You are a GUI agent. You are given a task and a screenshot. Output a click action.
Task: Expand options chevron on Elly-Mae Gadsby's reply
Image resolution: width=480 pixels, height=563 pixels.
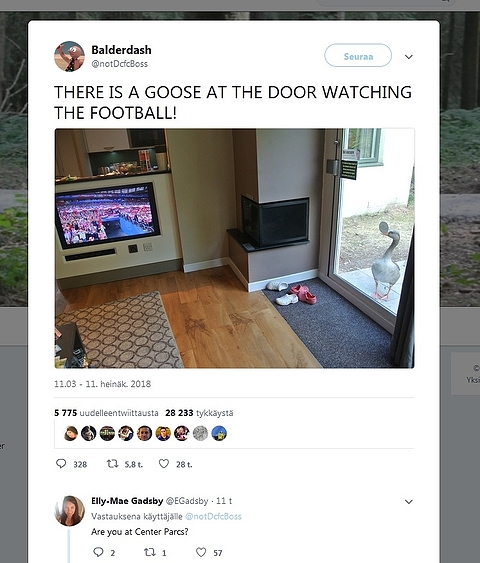pos(409,502)
